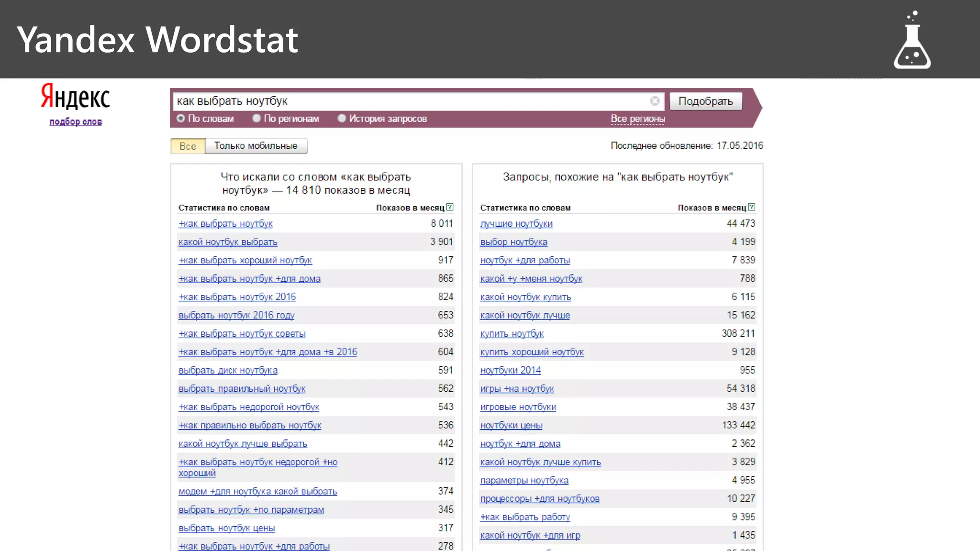Open the какой ноутбук выбрать link
The image size is (980, 551).
click(x=228, y=242)
